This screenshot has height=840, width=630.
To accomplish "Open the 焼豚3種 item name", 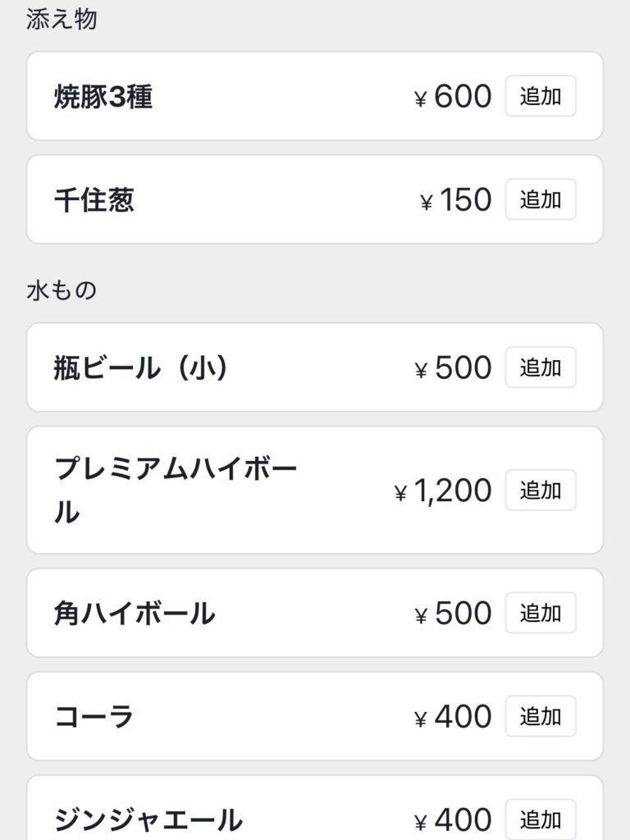I will [x=103, y=97].
